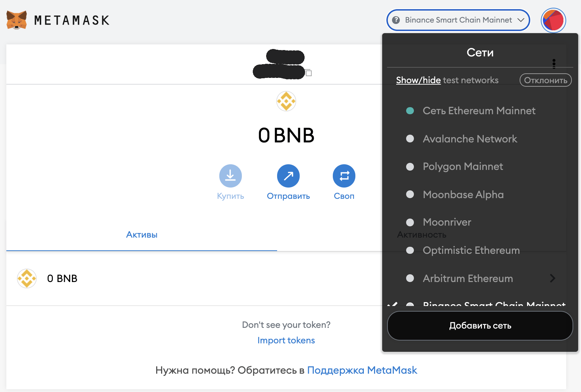Open the account avatar menu
Image resolution: width=581 pixels, height=392 pixels.
click(553, 20)
